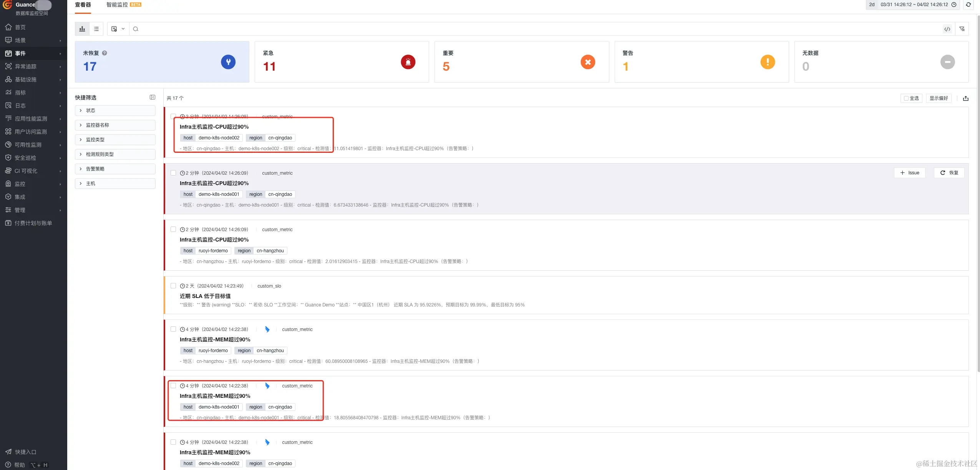Open the 日志 menu in sidebar
The height and width of the screenshot is (470, 980).
point(20,106)
